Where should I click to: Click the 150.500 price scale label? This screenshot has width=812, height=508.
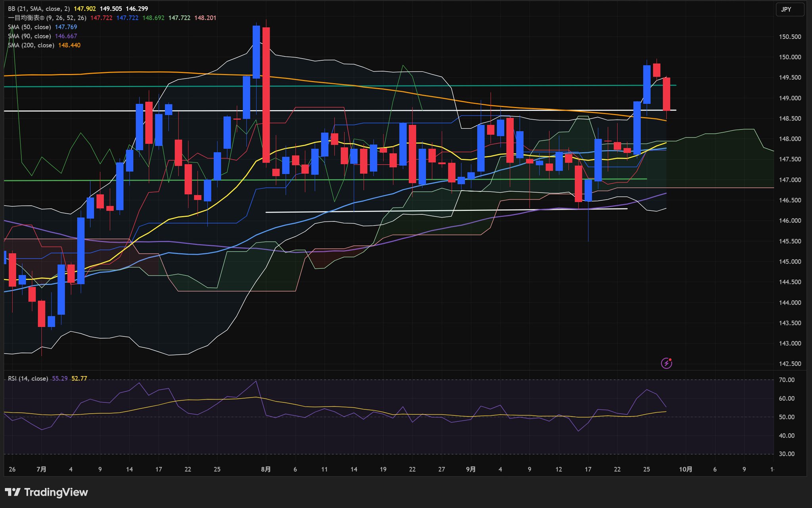(x=790, y=37)
